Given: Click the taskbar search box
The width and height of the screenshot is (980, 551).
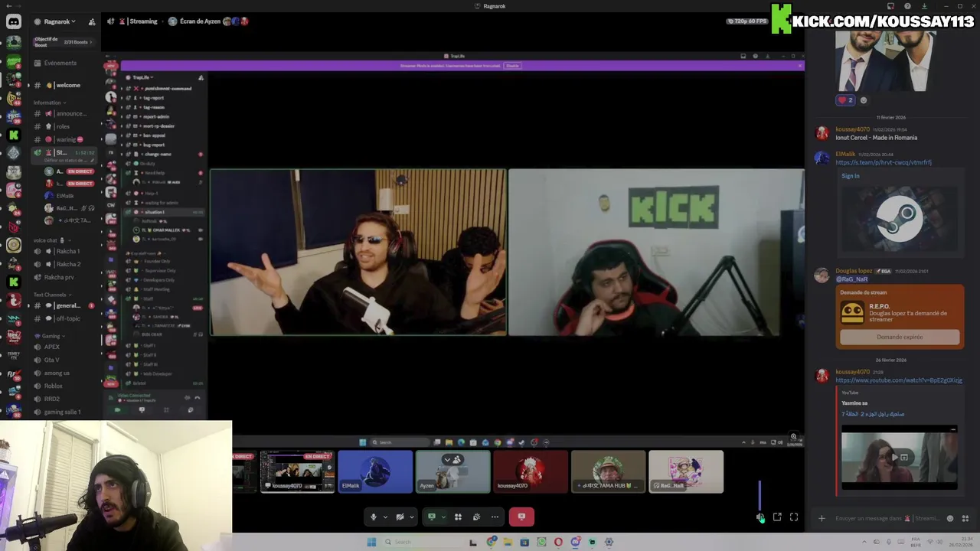Looking at the screenshot, I should [x=422, y=542].
